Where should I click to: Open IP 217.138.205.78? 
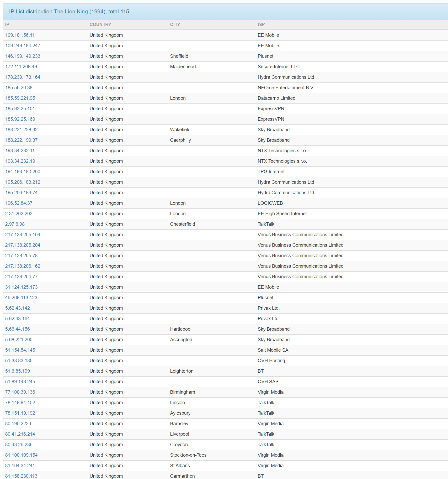tap(22, 256)
